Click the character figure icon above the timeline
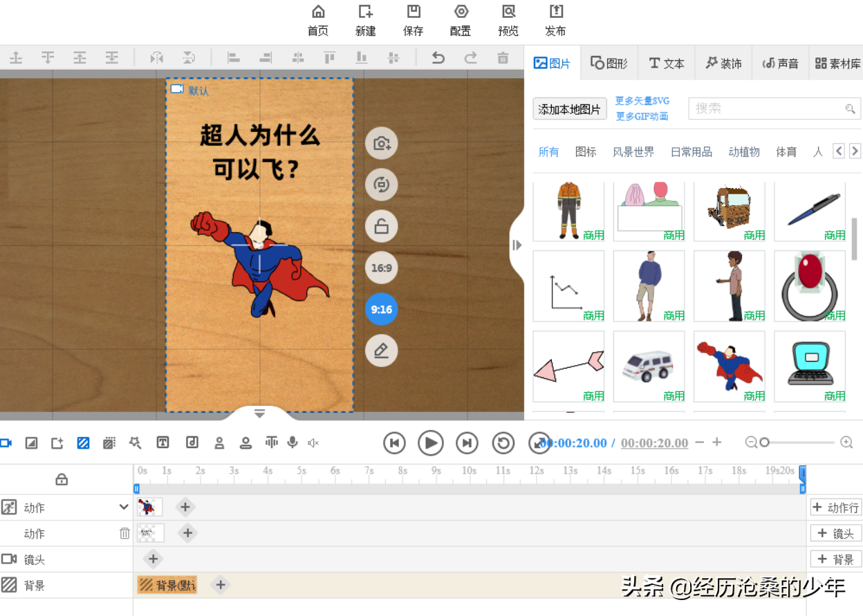Viewport: 863px width, 616px height. pos(219,442)
